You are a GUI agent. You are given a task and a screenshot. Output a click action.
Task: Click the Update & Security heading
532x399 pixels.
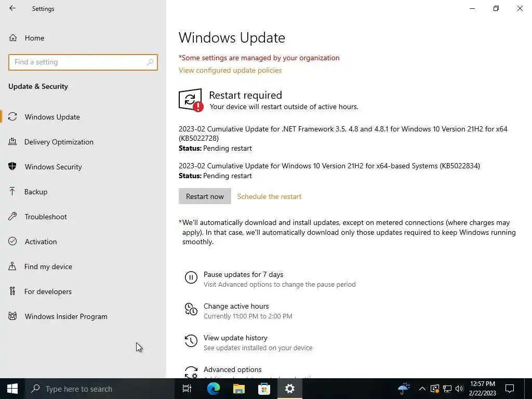(38, 87)
